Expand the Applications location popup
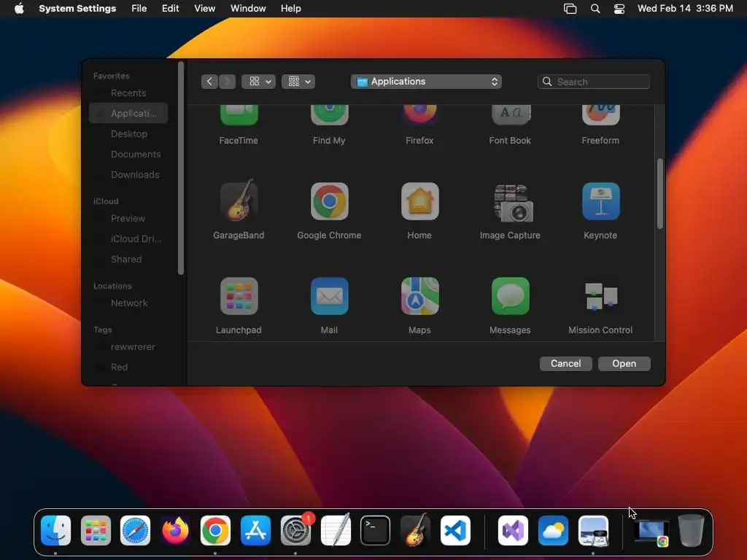747x560 pixels. pyautogui.click(x=426, y=82)
